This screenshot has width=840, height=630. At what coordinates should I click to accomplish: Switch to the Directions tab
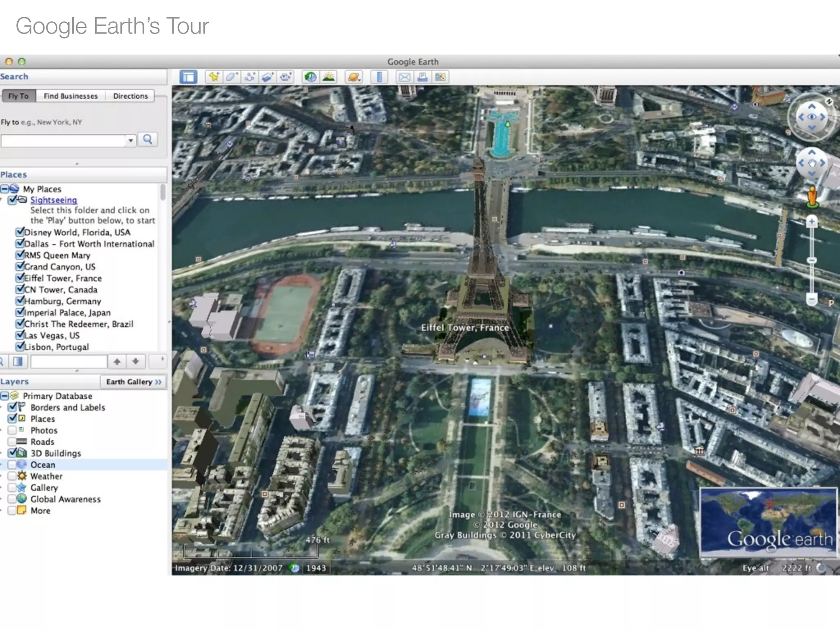coord(130,96)
